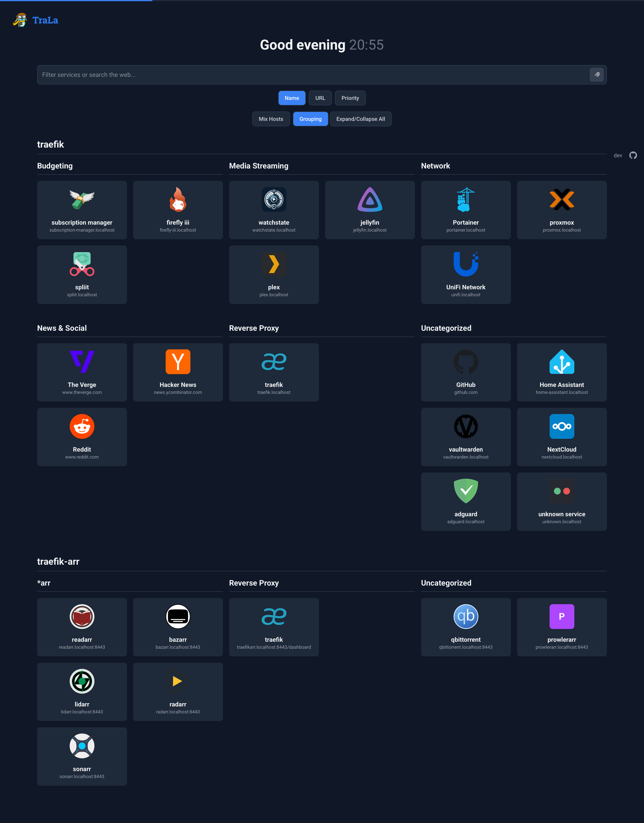Viewport: 644px width, 823px height.
Task: Click the search engine icon in filter bar
Action: 597,75
